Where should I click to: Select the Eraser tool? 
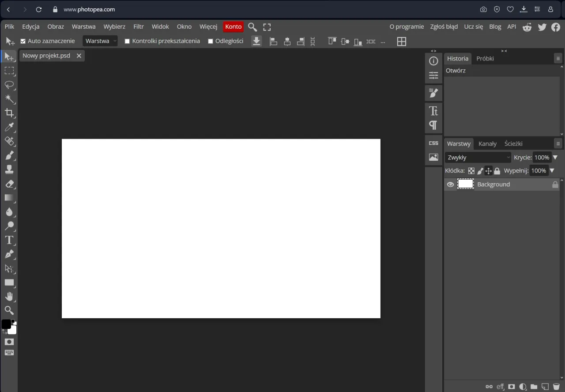10,184
